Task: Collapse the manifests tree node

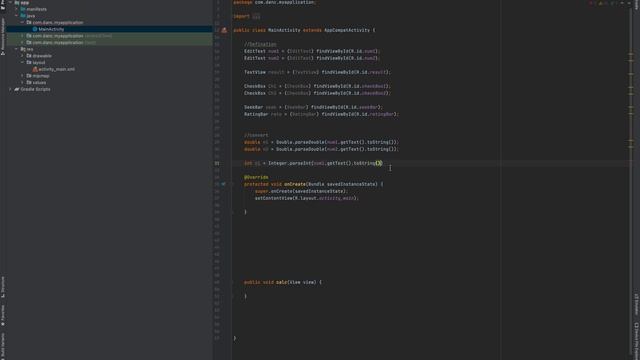Action: pyautogui.click(x=16, y=9)
